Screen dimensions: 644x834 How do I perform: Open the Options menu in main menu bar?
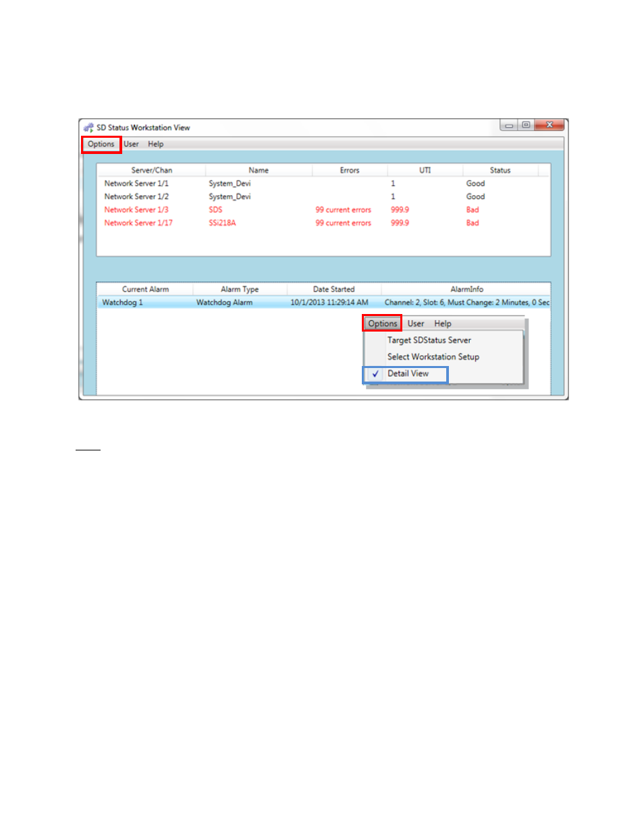[x=101, y=145]
